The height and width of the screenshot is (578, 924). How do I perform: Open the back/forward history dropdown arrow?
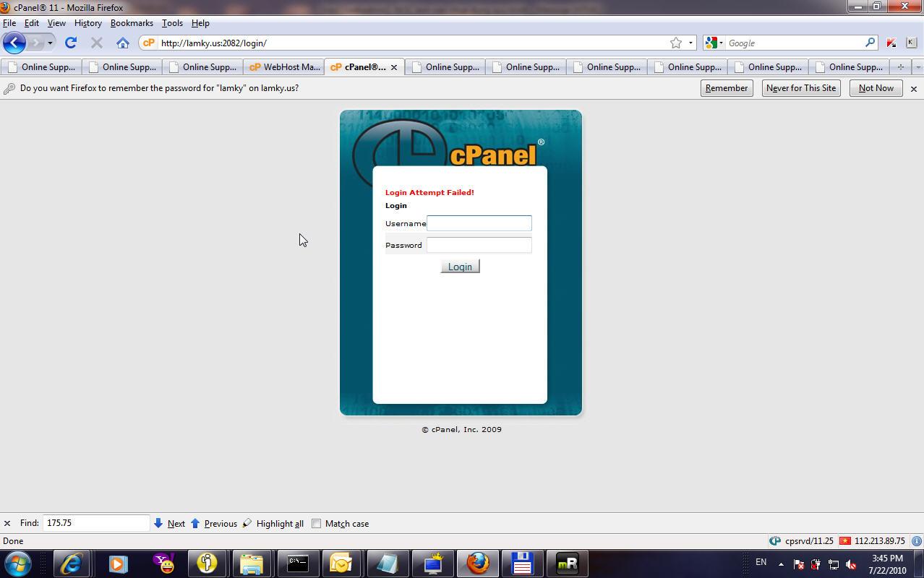click(50, 43)
